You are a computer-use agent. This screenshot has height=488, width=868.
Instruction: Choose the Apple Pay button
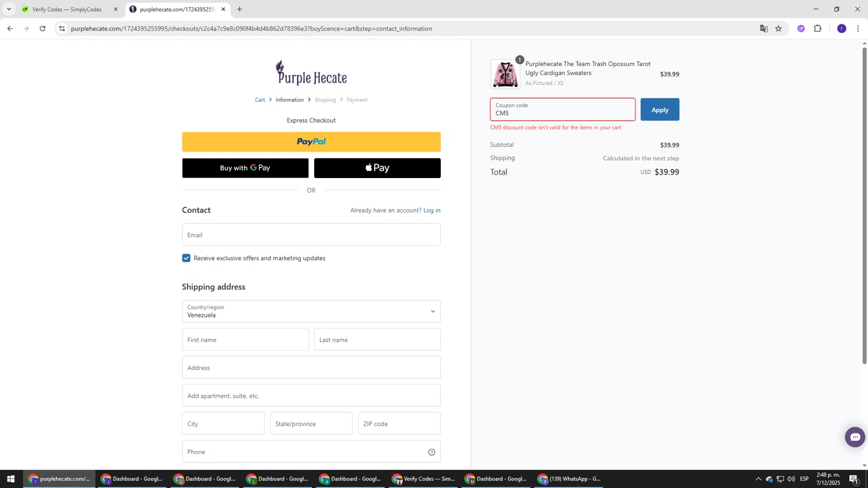coord(377,168)
